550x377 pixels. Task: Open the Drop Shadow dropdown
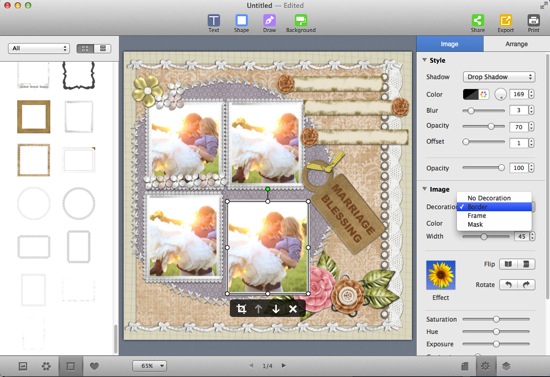(499, 77)
